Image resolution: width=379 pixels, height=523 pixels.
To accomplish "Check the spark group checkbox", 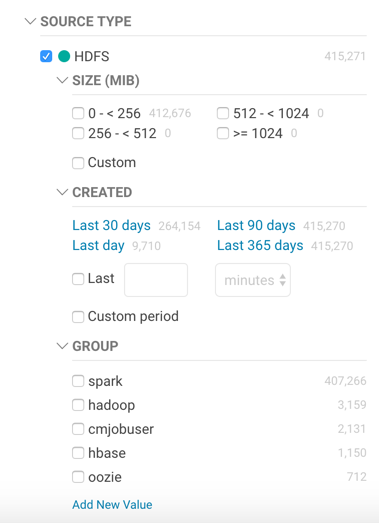I will point(78,381).
